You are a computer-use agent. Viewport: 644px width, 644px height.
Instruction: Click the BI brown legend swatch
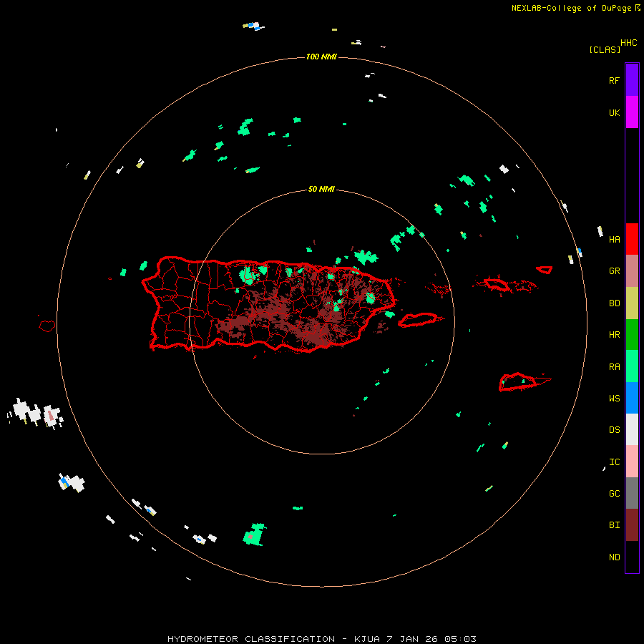pyautogui.click(x=632, y=525)
